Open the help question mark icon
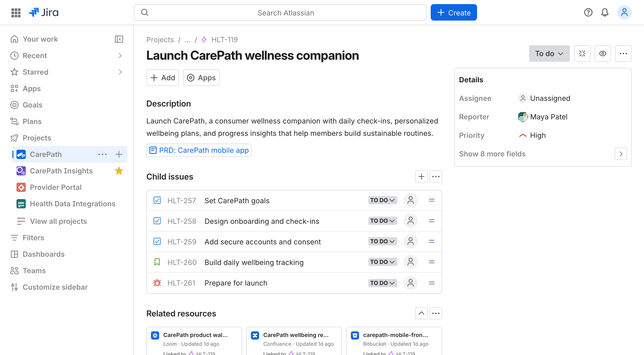 pos(588,12)
